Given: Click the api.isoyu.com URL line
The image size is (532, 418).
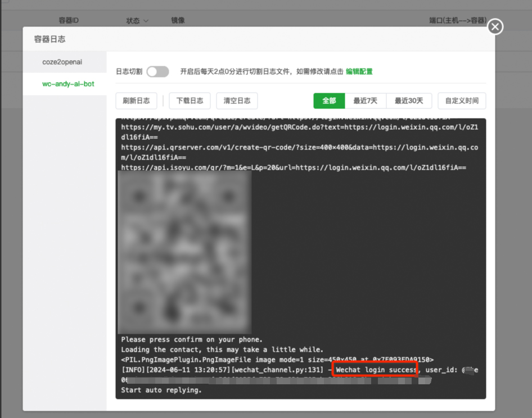Looking at the screenshot, I should [x=294, y=167].
